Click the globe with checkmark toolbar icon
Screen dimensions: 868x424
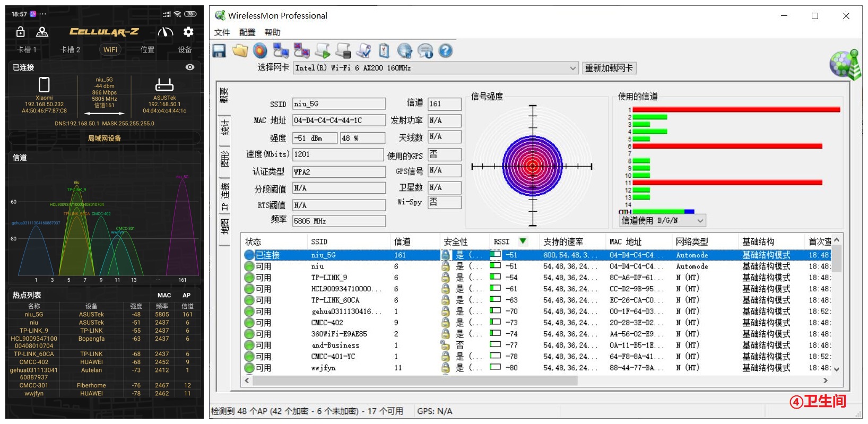(405, 51)
